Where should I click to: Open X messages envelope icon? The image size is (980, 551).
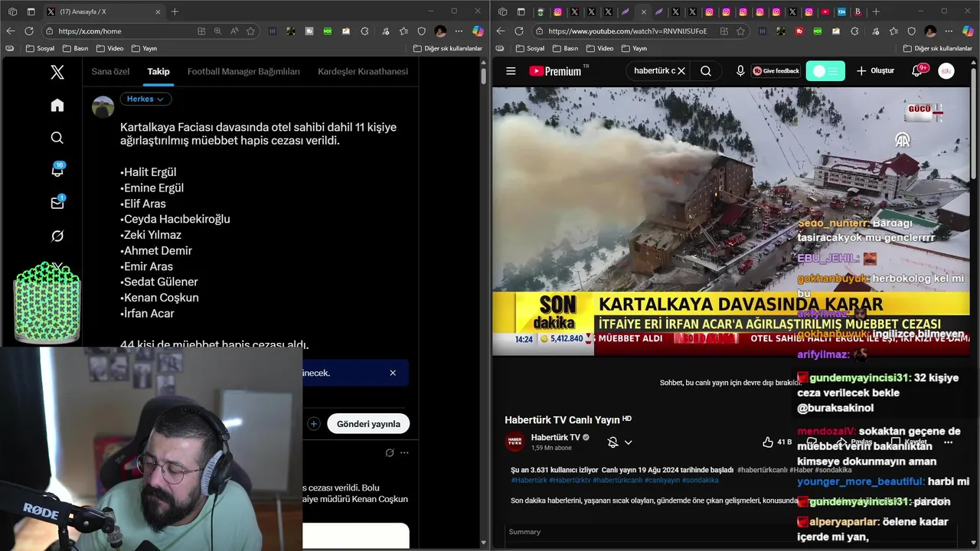pyautogui.click(x=57, y=203)
